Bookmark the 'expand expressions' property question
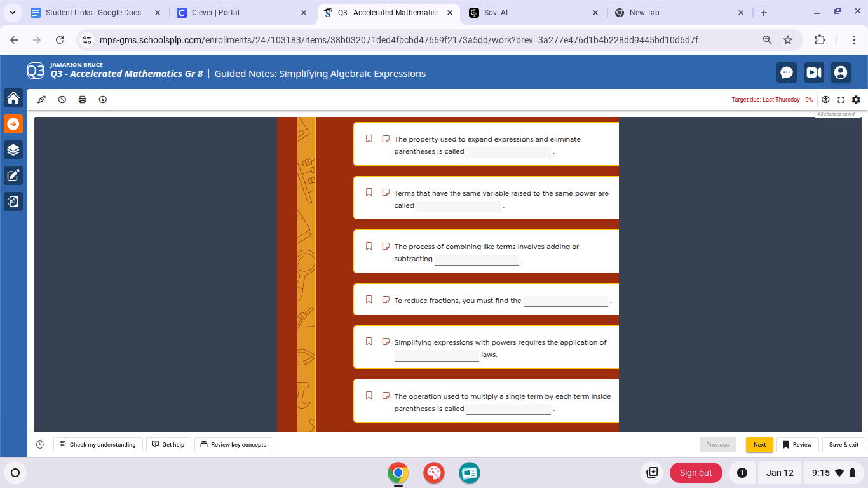 point(369,139)
